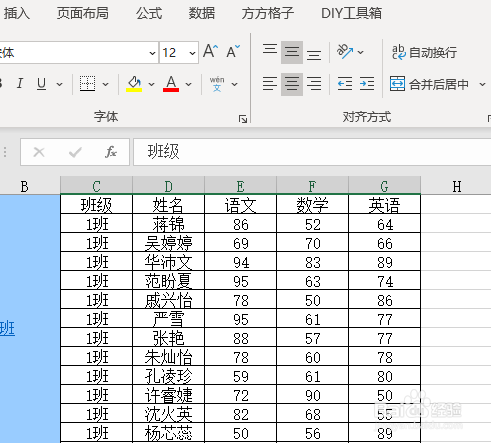Select the 英语 header cell
Viewport: 491px width, 443px height.
click(384, 204)
